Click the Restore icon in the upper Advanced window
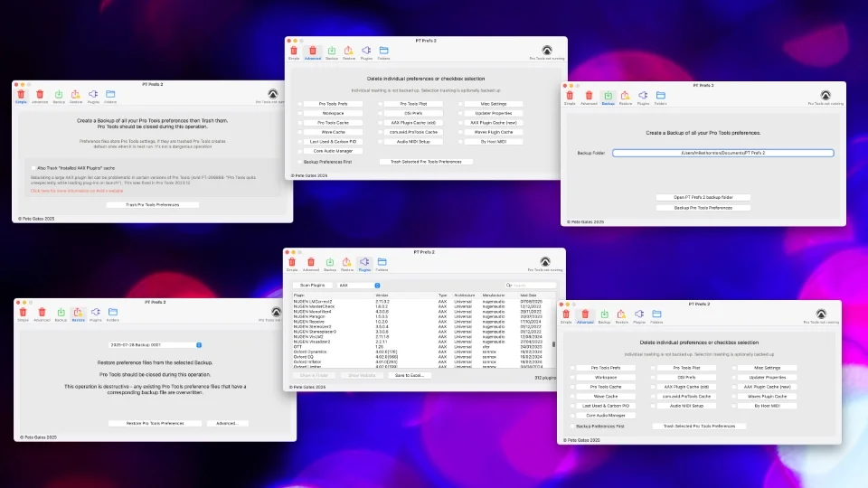This screenshot has height=488, width=868. [348, 52]
